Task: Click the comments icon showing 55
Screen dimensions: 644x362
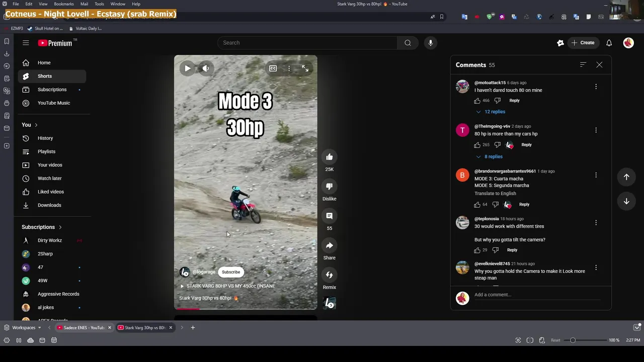Action: [329, 216]
